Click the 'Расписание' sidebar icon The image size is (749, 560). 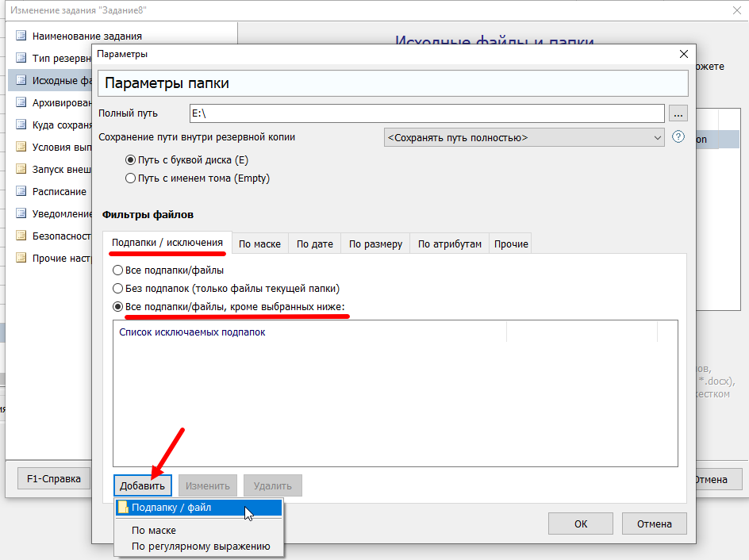click(21, 191)
